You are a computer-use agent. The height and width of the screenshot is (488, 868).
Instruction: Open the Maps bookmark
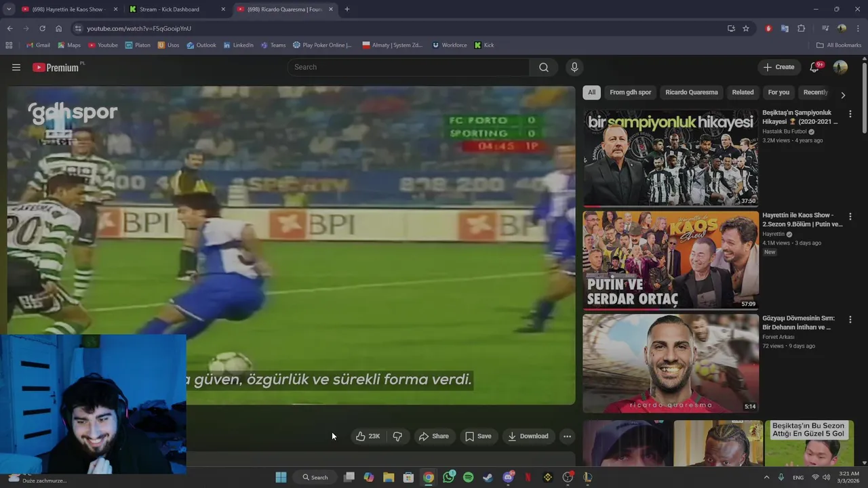69,45
